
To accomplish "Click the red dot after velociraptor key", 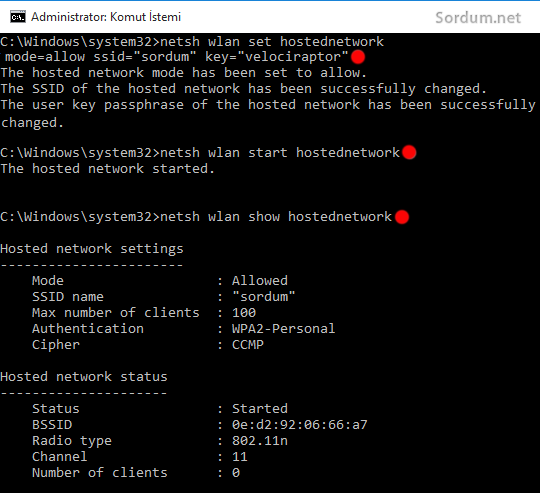I will [x=358, y=57].
